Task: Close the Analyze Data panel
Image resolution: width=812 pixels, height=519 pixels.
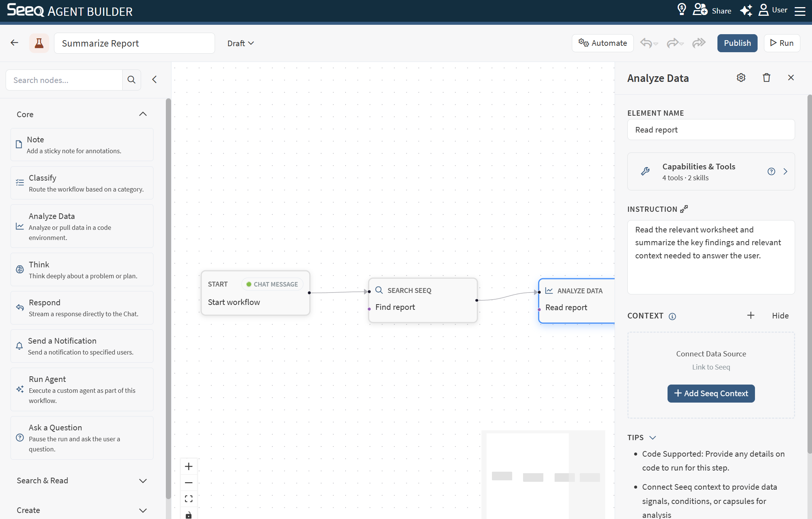Action: click(791, 78)
